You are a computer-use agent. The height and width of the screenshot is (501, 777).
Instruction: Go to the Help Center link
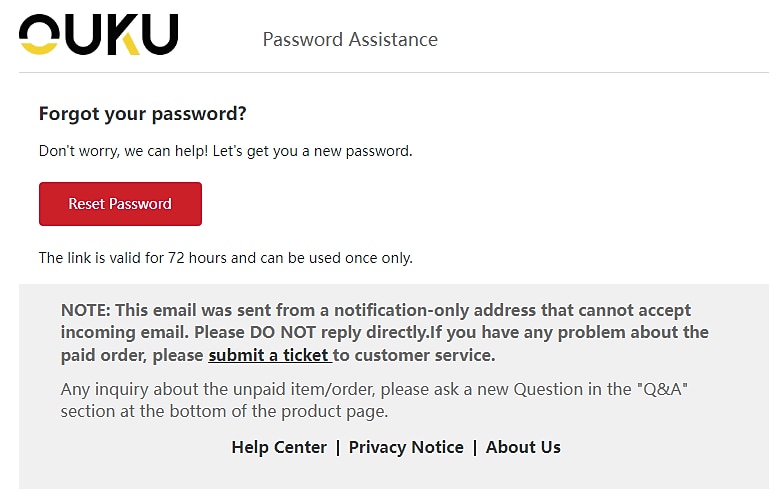tap(279, 447)
